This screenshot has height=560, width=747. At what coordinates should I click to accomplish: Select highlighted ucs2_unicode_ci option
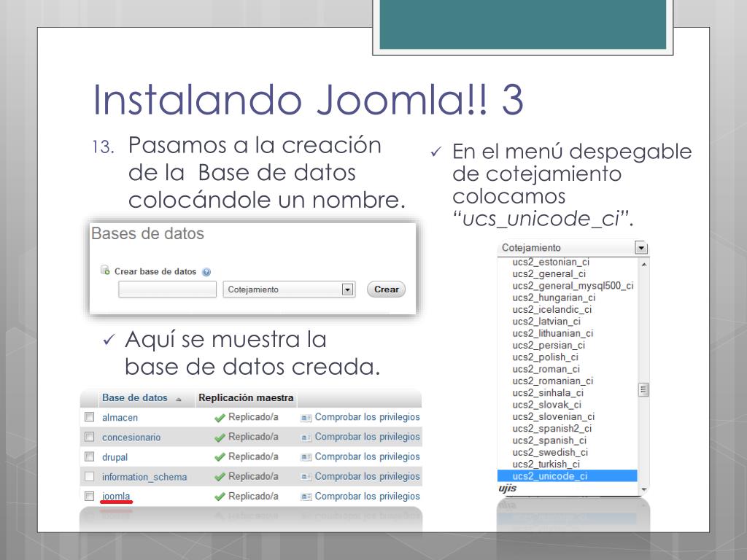click(x=567, y=476)
